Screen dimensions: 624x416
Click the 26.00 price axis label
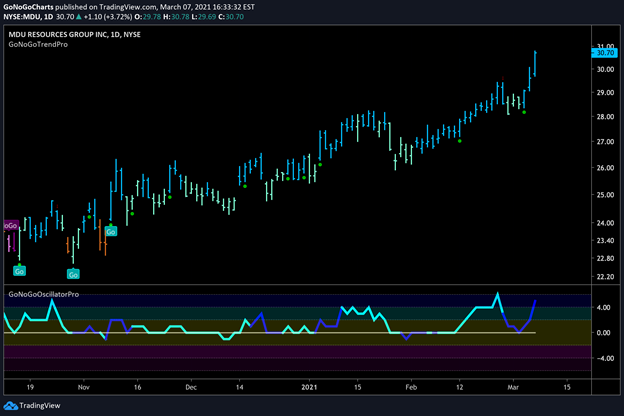[605, 168]
